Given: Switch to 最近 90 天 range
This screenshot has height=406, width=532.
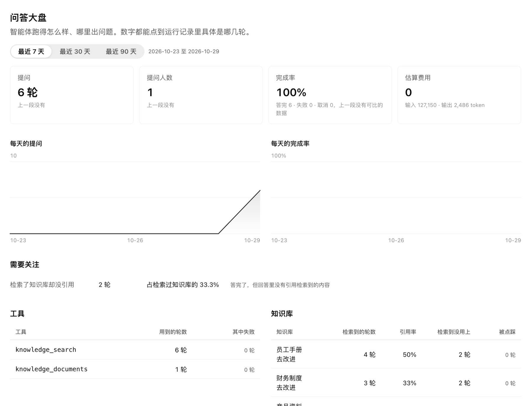Looking at the screenshot, I should click(x=121, y=51).
